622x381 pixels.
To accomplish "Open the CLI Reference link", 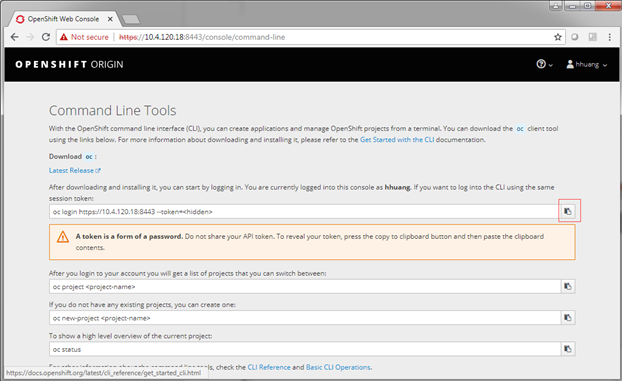I will (269, 367).
